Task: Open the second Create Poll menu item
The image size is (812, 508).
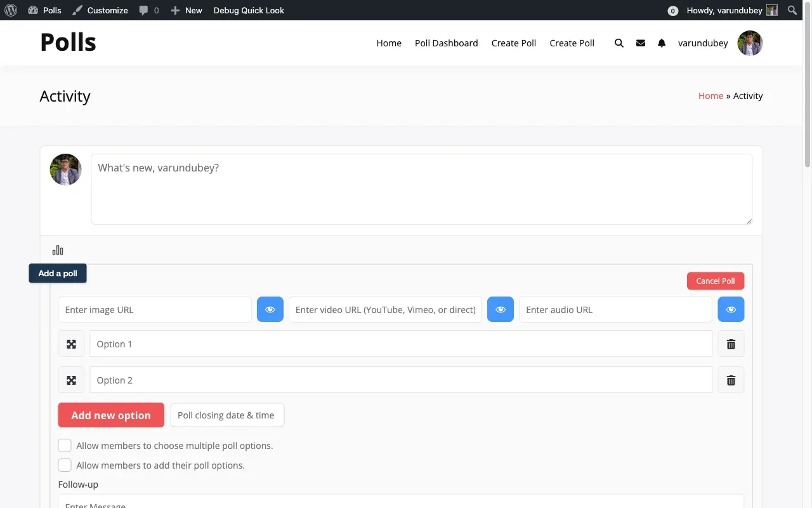Action: [572, 43]
